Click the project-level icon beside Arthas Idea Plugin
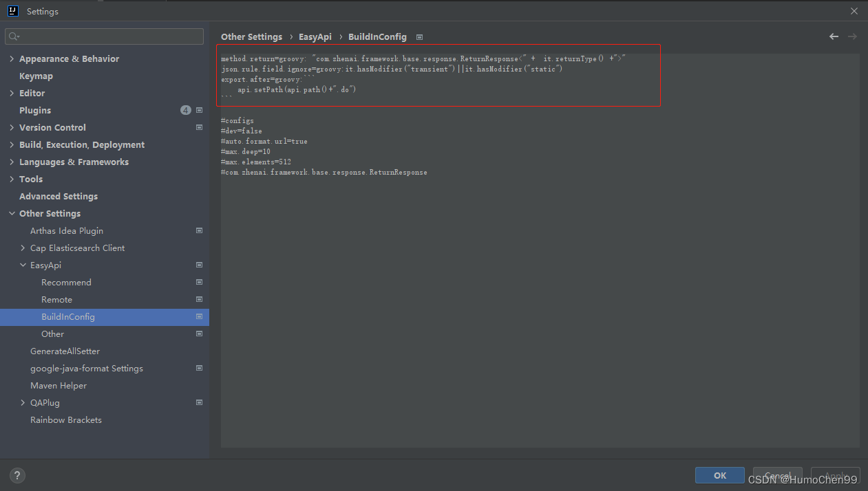The height and width of the screenshot is (491, 868). tap(199, 230)
